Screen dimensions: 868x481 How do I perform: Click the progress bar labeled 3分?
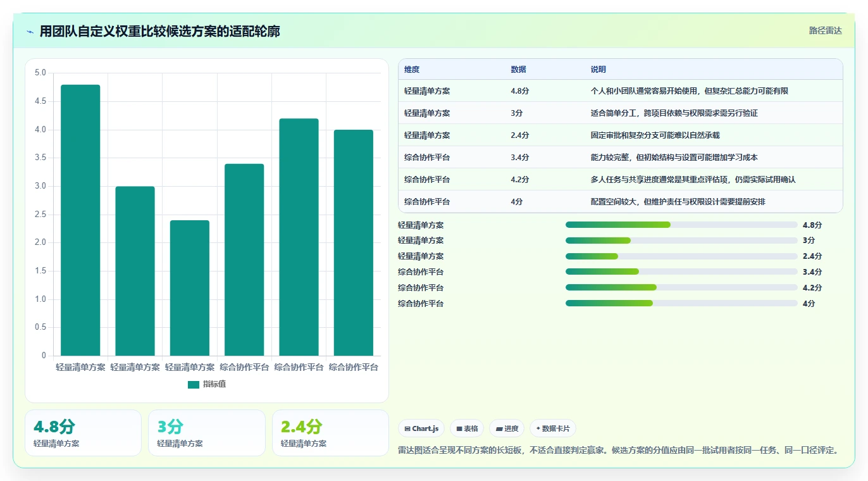point(681,240)
